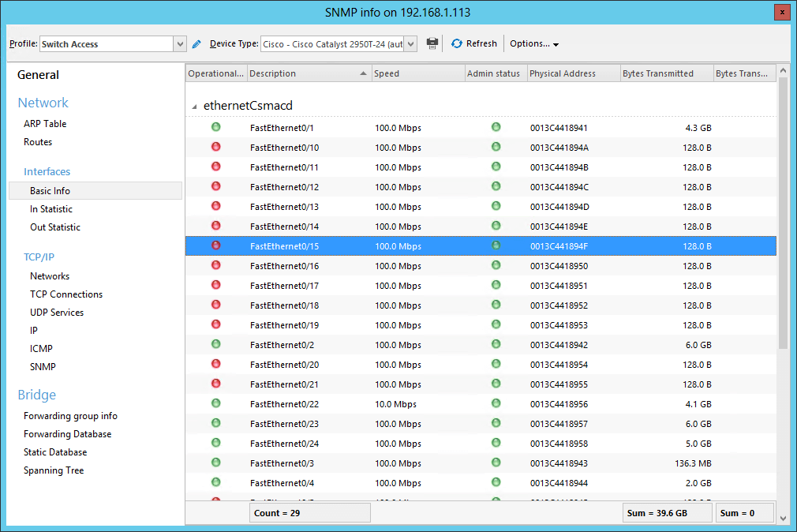Click green operational status icon of FastEthernet0/1

(216, 127)
